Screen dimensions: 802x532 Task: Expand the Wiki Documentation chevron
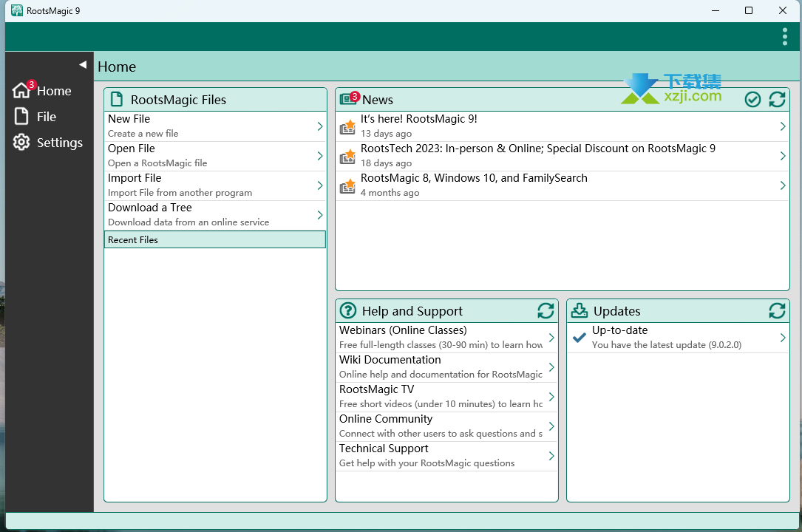click(551, 367)
